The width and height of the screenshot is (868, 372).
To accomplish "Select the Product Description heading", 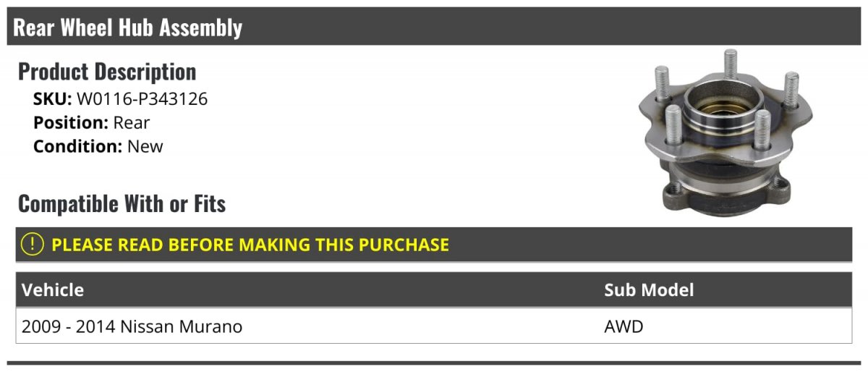I will [107, 72].
